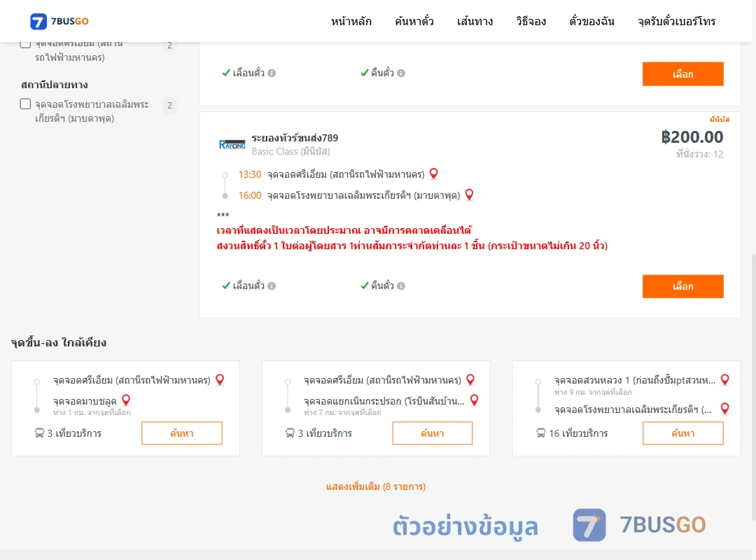Click ค้นหา button for the จุดจอดมาบชลูด route

pyautogui.click(x=182, y=433)
